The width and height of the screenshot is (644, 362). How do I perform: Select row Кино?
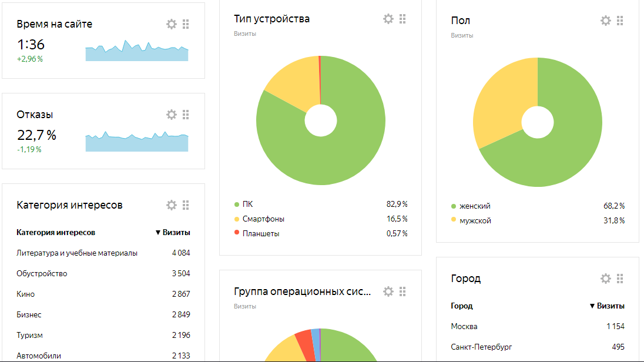(x=103, y=294)
